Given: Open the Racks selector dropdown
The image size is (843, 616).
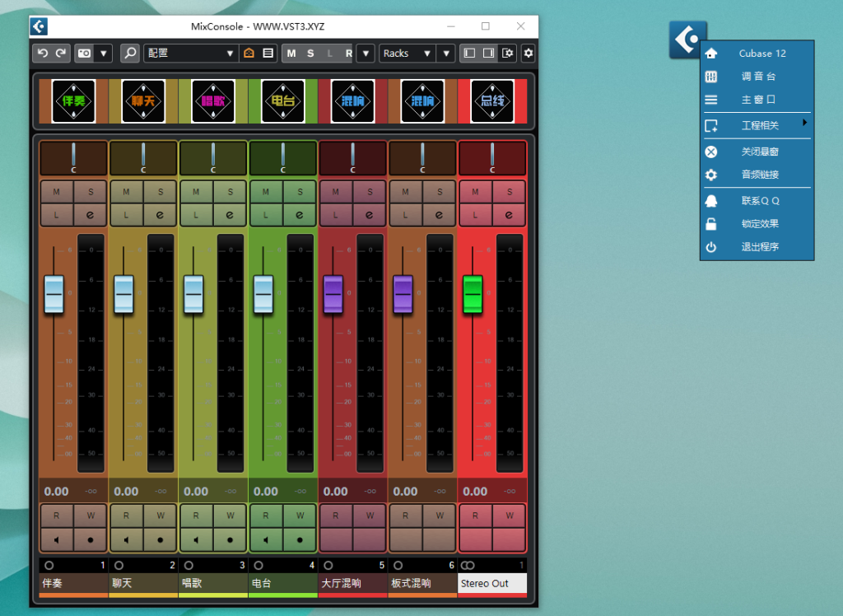Looking at the screenshot, I should coord(407,54).
